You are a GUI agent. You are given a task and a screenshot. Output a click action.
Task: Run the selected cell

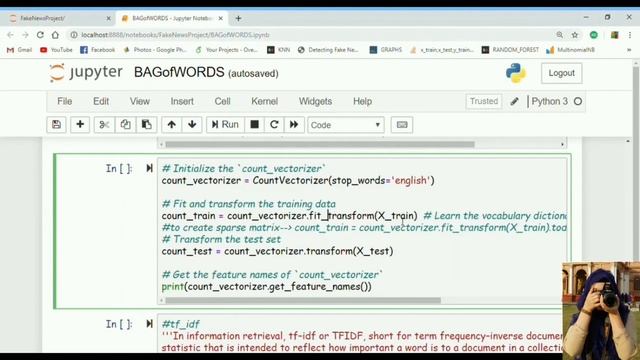225,124
